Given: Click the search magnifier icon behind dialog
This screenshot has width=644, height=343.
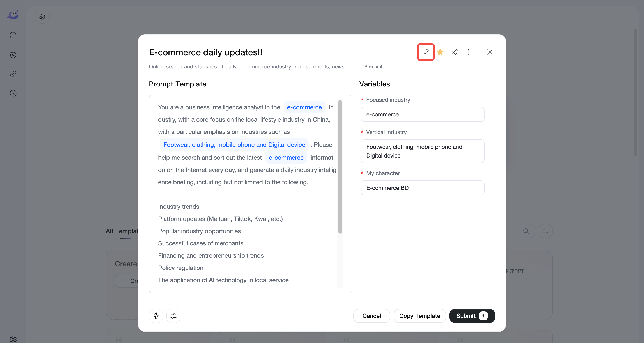Looking at the screenshot, I should click(x=526, y=231).
